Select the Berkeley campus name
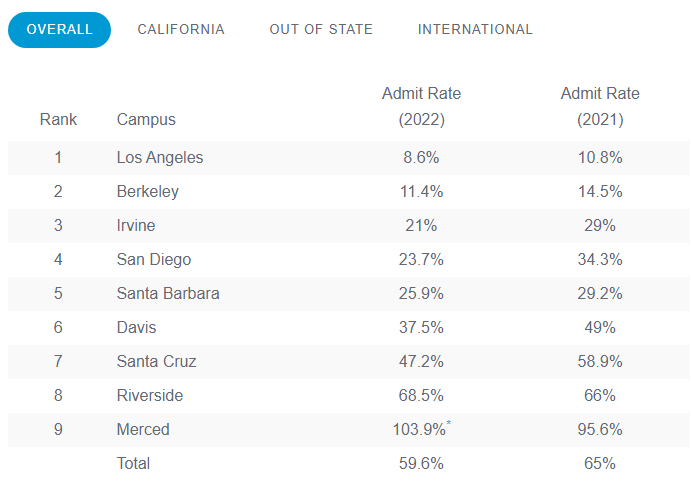 point(148,191)
